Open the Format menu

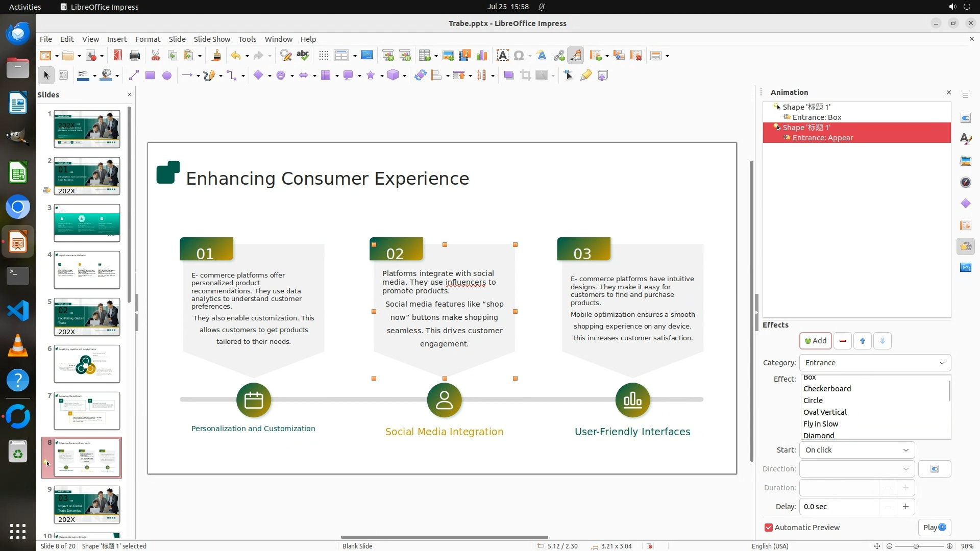pos(148,39)
